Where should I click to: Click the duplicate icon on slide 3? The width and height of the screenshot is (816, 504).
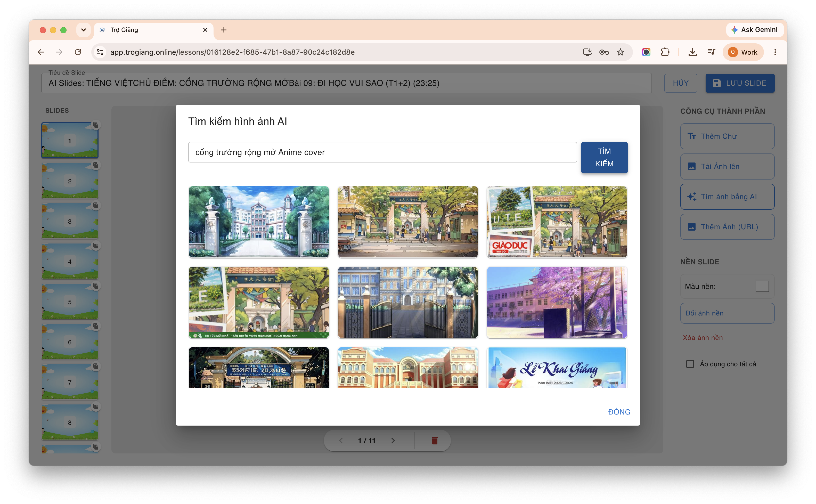pos(96,206)
